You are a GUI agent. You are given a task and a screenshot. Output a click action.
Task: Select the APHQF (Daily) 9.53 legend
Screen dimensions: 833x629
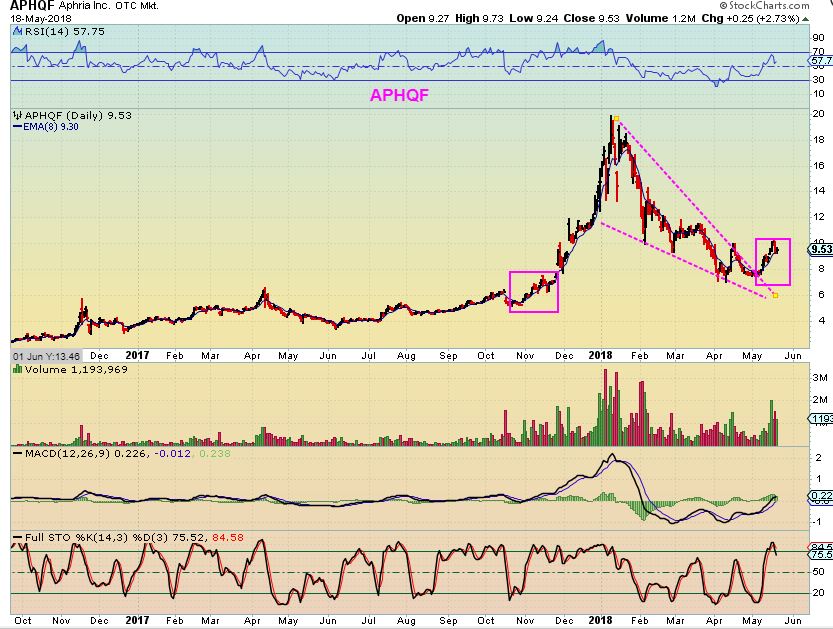coord(78,115)
